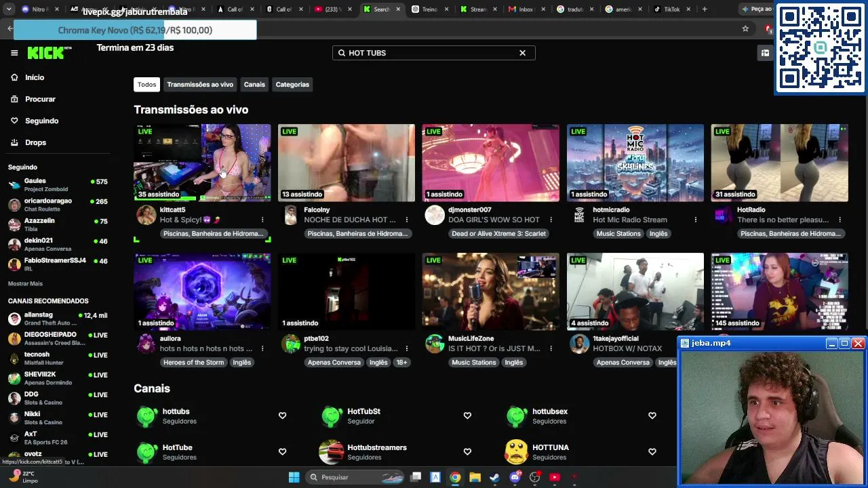Viewport: 868px width, 488px height.
Task: Open a new browser tab
Action: click(705, 9)
